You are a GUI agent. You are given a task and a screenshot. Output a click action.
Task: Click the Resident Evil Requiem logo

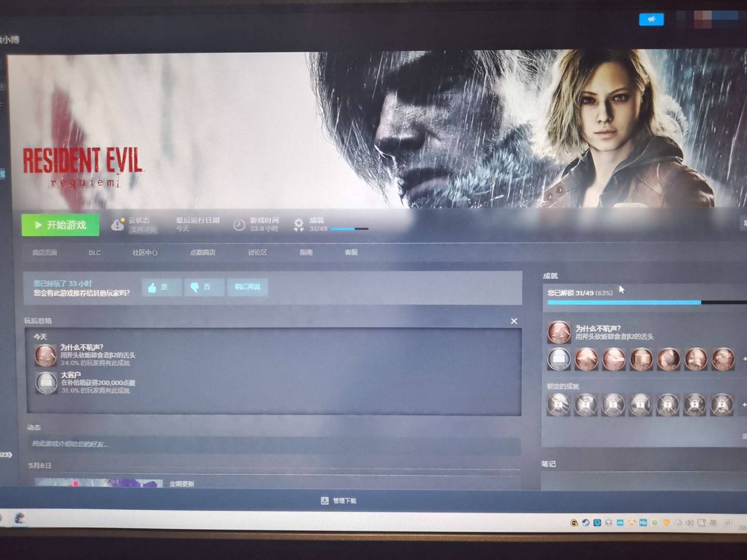tap(82, 167)
